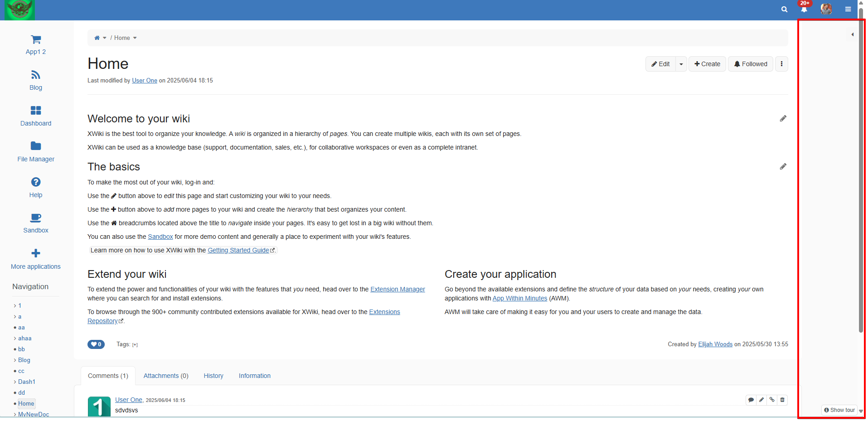868x421 pixels.
Task: Click the Edit button
Action: click(x=660, y=64)
